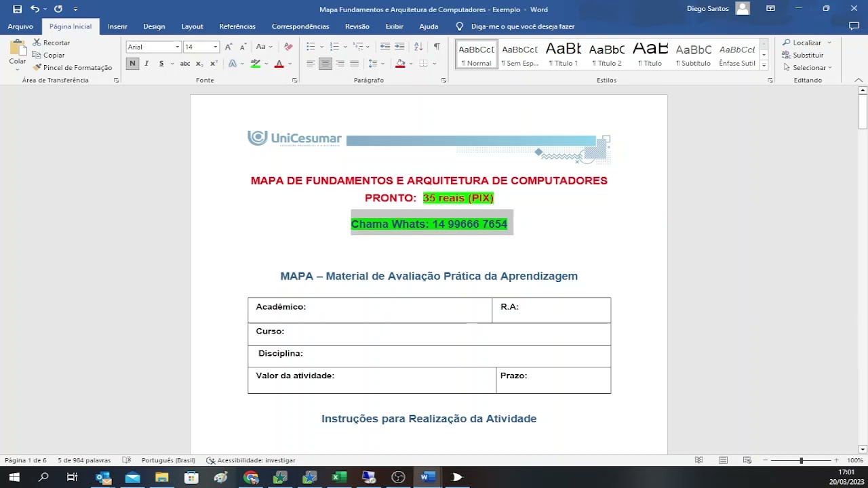Click the red font color swatch
Screen dimensions: 868x488
click(279, 64)
